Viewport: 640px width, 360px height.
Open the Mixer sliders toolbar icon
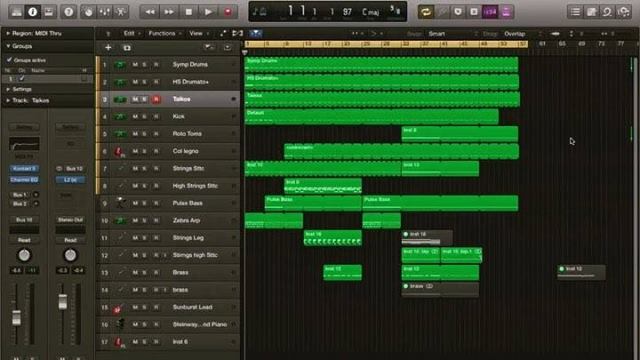click(x=105, y=12)
